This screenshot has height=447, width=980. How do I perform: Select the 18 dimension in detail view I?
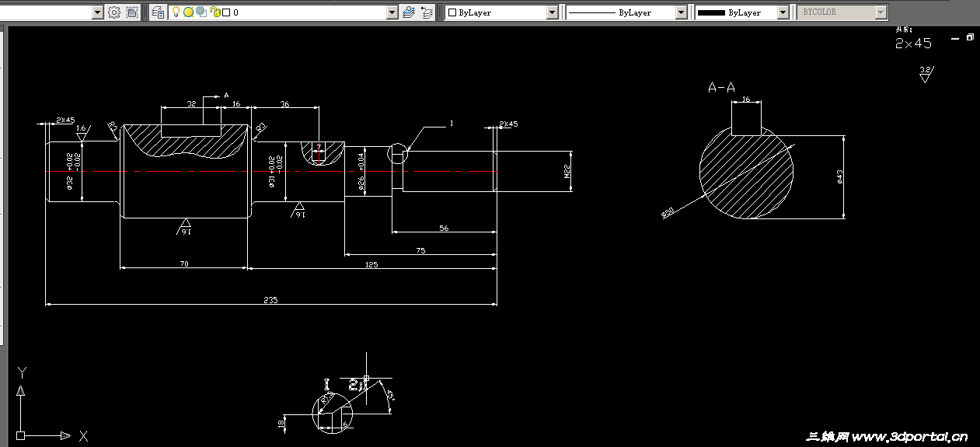pos(281,424)
